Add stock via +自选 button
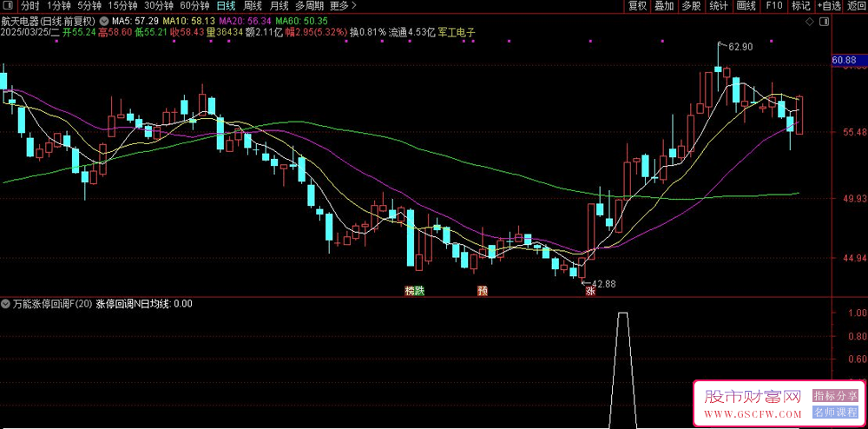Image resolution: width=868 pixels, height=429 pixels. point(829,6)
